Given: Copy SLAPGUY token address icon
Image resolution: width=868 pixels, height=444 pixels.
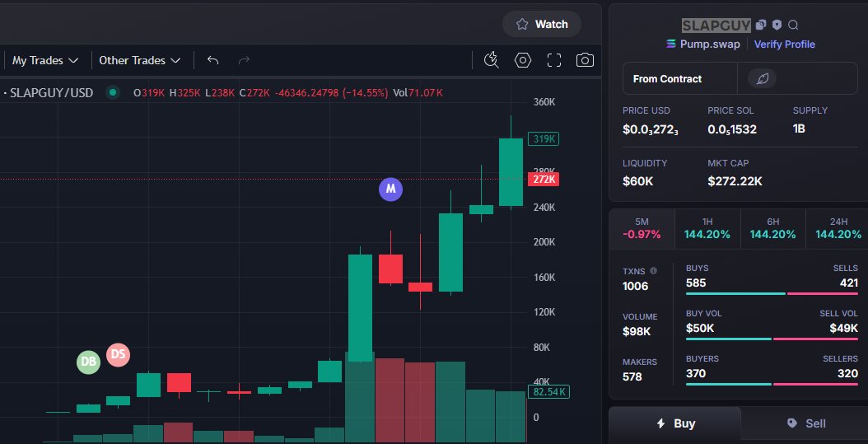Looking at the screenshot, I should click(x=761, y=25).
